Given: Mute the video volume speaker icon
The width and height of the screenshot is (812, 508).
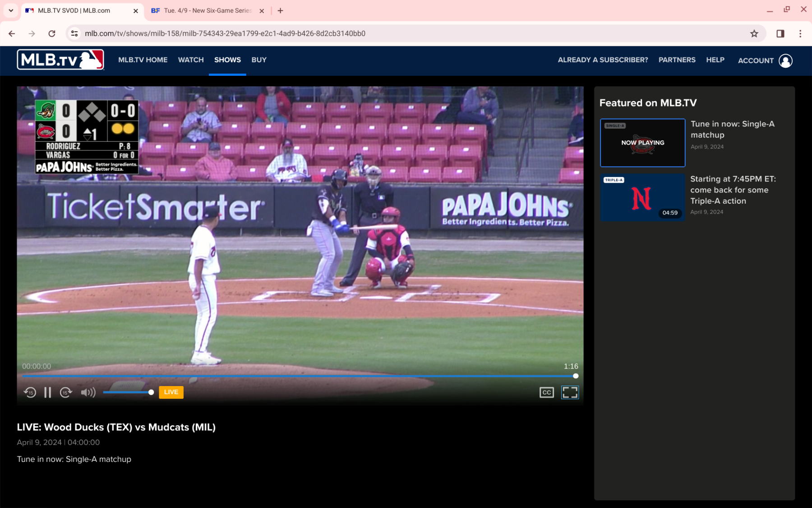Looking at the screenshot, I should [88, 392].
